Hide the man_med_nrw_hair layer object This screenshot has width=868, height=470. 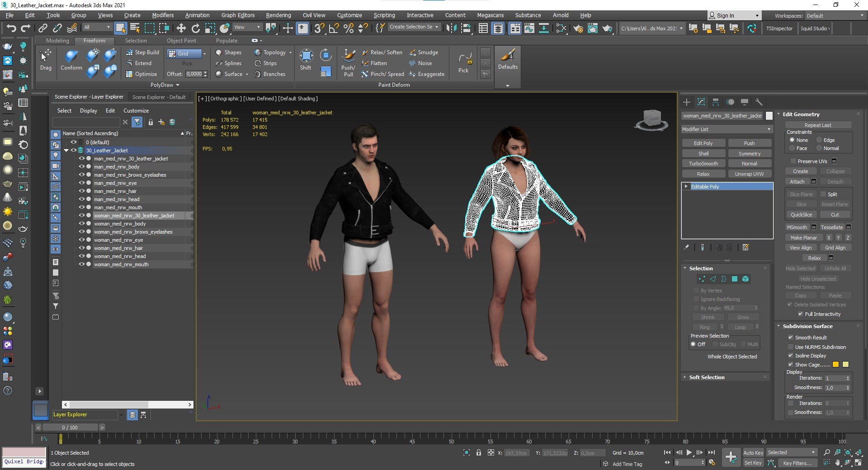pyautogui.click(x=82, y=191)
